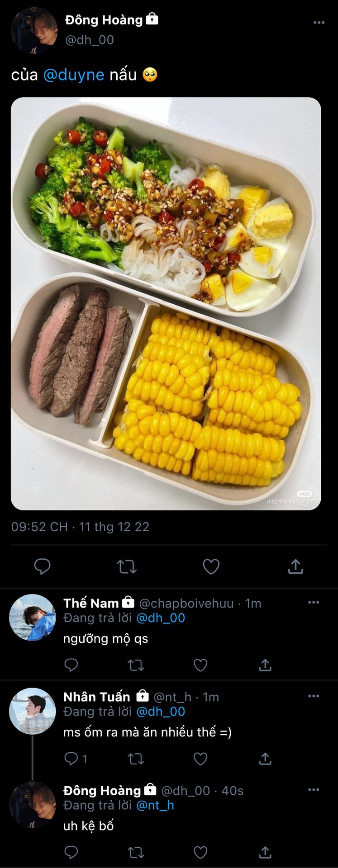This screenshot has width=338, height=868.
Task: Reply to the main tweet by Đông Hoàng
Action: tap(42, 566)
